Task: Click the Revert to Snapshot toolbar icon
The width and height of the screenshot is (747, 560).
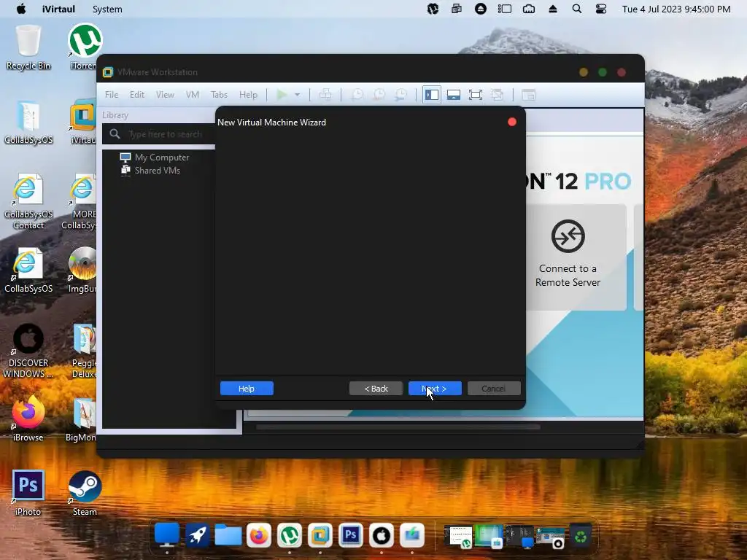Action: 379,95
